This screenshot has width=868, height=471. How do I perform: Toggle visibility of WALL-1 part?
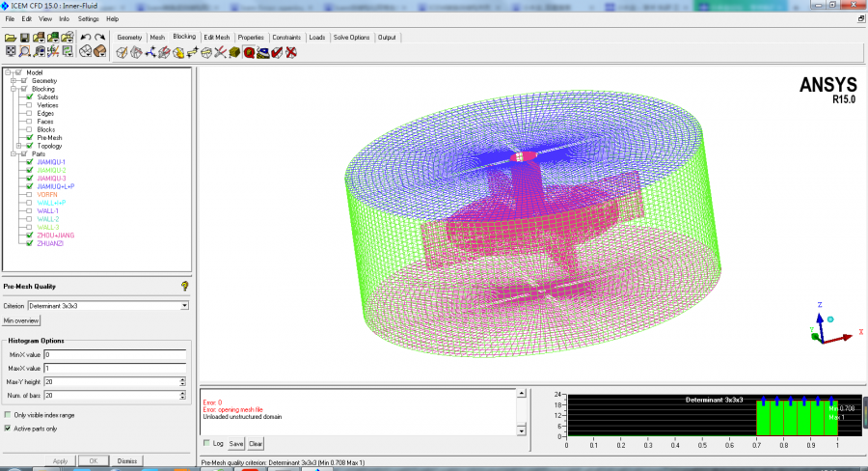click(x=30, y=210)
